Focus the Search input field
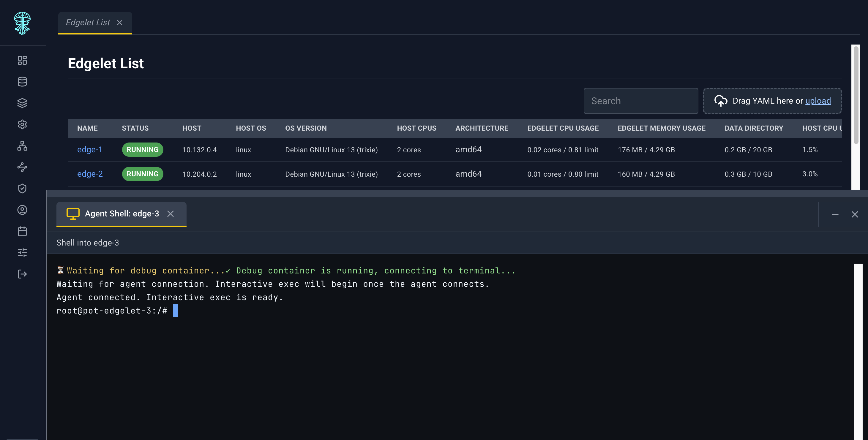Screen dimensions: 868x440 tap(641, 101)
